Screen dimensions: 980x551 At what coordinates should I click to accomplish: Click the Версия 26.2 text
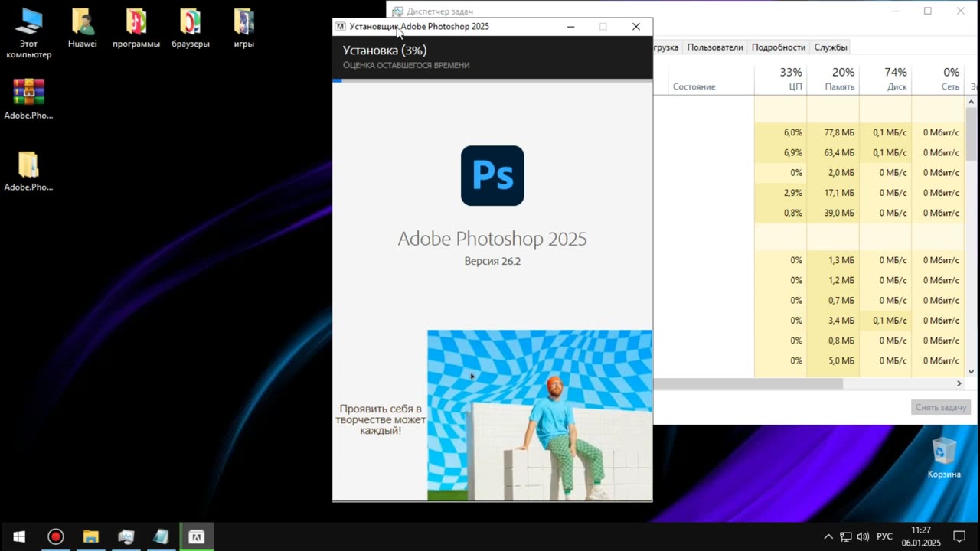click(x=492, y=261)
